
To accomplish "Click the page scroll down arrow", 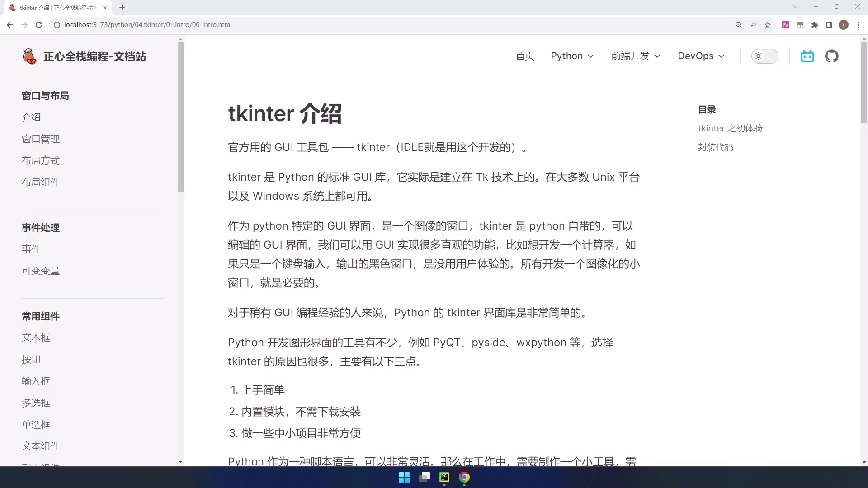I will (864, 462).
